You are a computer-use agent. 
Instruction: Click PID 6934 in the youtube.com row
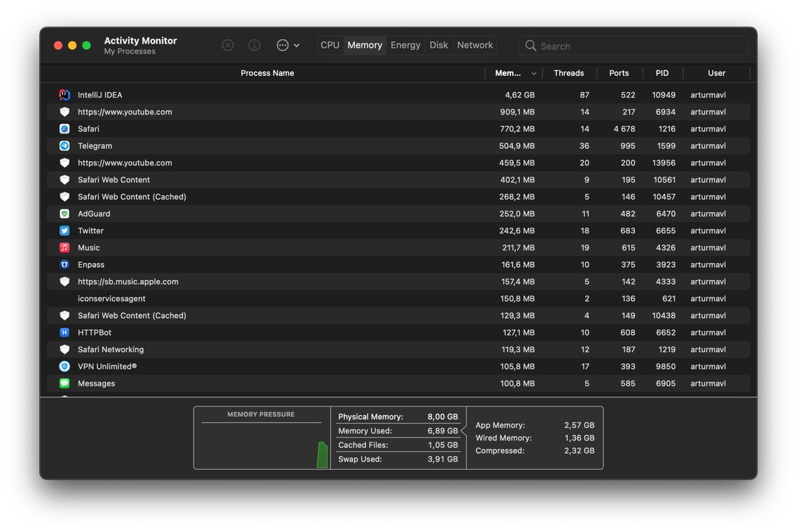click(x=666, y=112)
